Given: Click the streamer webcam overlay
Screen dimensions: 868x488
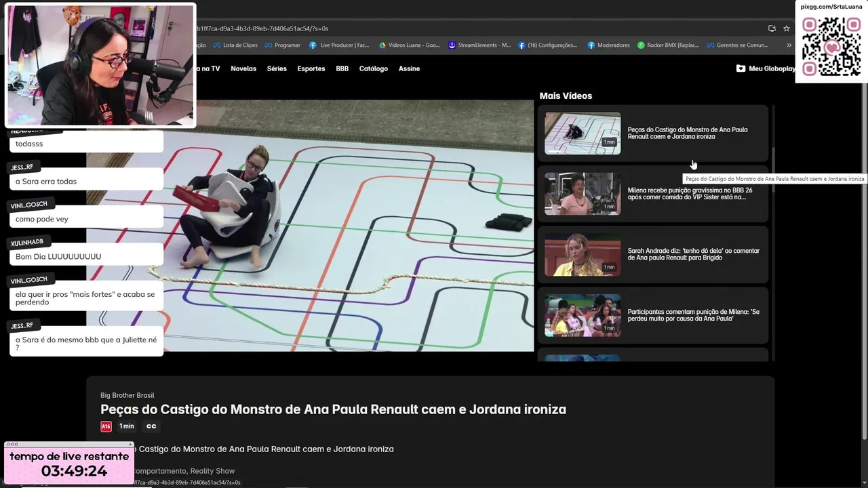Looking at the screenshot, I should 100,65.
